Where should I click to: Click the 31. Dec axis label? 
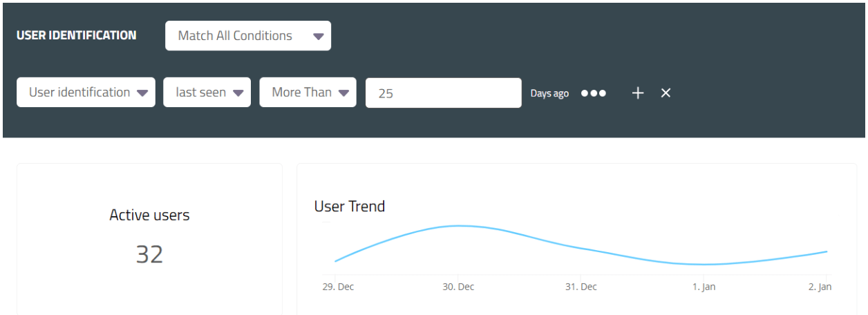[581, 287]
